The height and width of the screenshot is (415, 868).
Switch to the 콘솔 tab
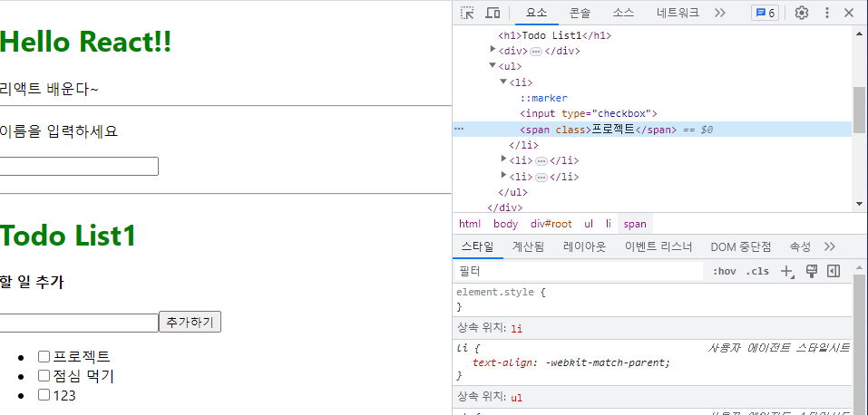[x=580, y=13]
